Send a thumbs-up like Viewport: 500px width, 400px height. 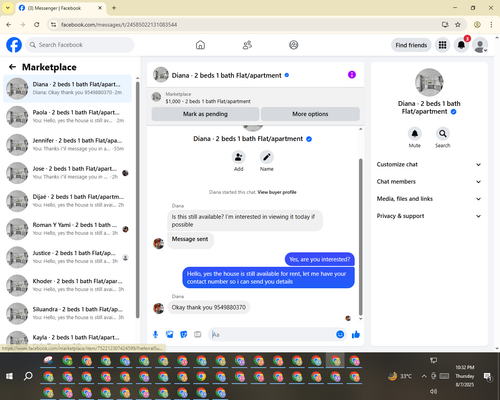click(356, 334)
